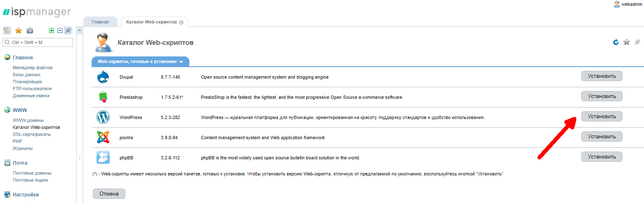Screen dimensions: 644x203
Task: Click the Главное section icon
Action: coord(7,57)
